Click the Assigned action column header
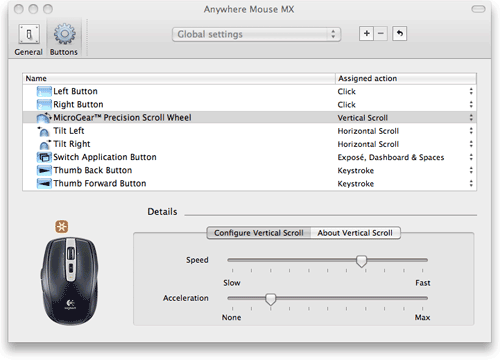This screenshot has height=361, width=500. (406, 78)
